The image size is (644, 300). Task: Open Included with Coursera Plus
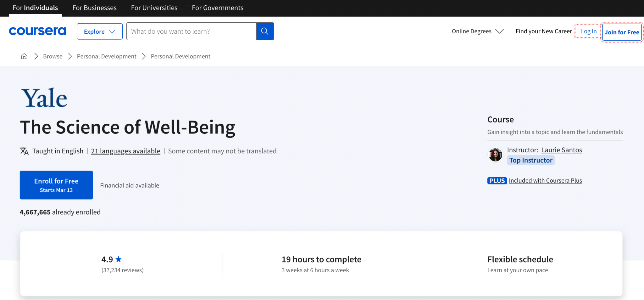545,180
